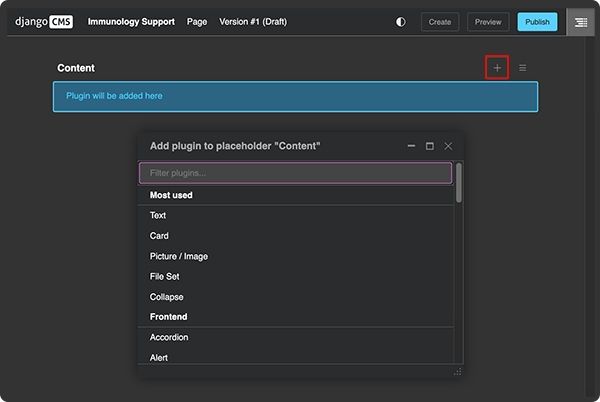600x402 pixels.
Task: Click the Preview button
Action: [x=488, y=21]
